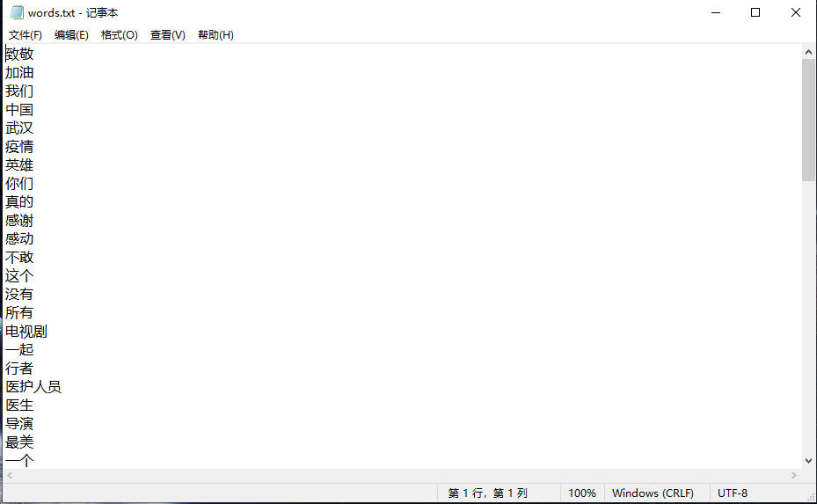Click the line 致敬

pos(19,55)
